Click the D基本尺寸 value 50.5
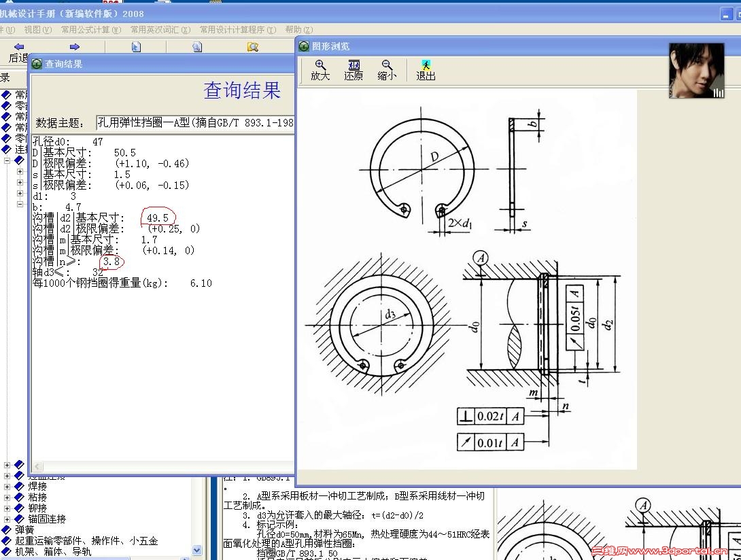This screenshot has height=560, width=741. (x=125, y=153)
